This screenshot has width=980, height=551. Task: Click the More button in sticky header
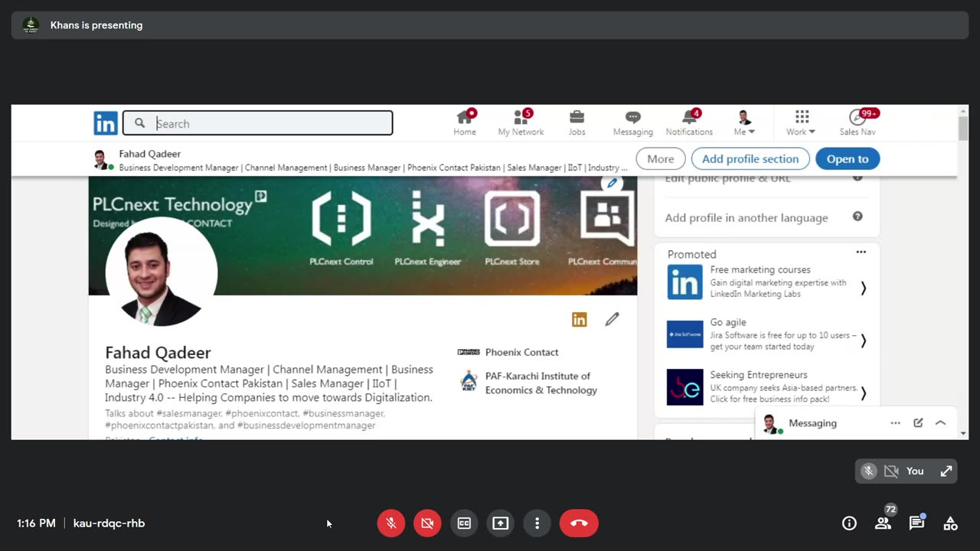[x=661, y=159]
